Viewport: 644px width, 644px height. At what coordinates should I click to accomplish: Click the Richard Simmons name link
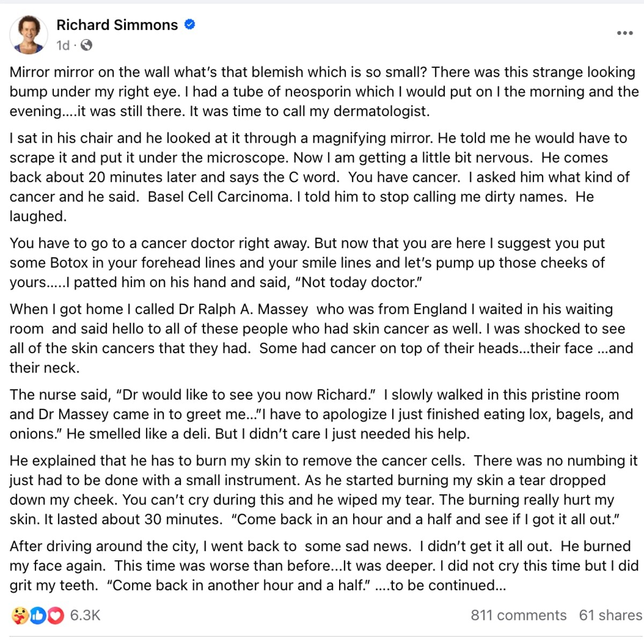pyautogui.click(x=117, y=25)
